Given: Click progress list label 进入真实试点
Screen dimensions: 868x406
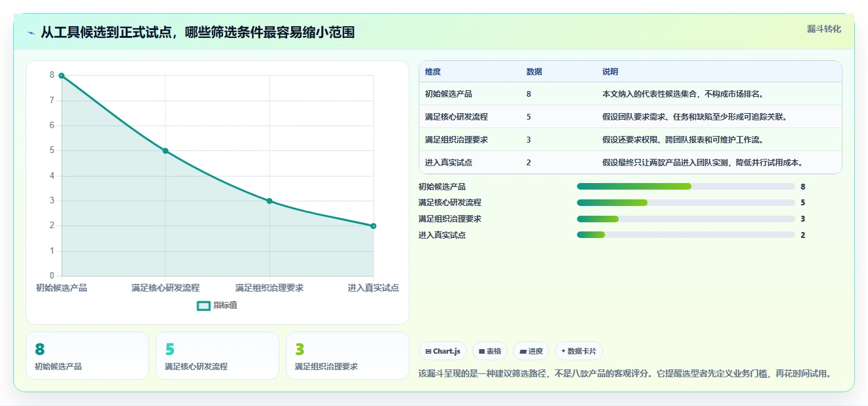Looking at the screenshot, I should pyautogui.click(x=442, y=235).
